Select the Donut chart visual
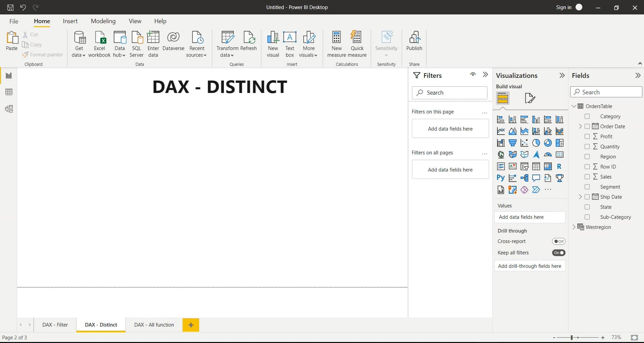This screenshot has width=644, height=343. pos(548,143)
